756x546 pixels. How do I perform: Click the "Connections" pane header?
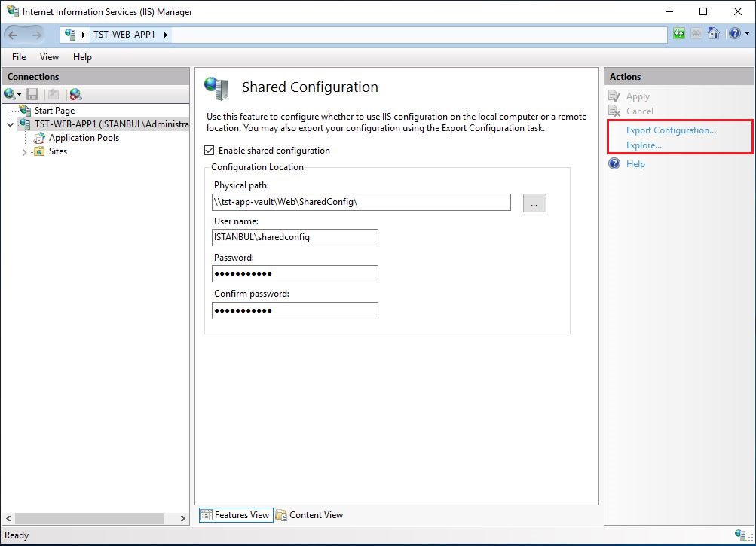[33, 77]
